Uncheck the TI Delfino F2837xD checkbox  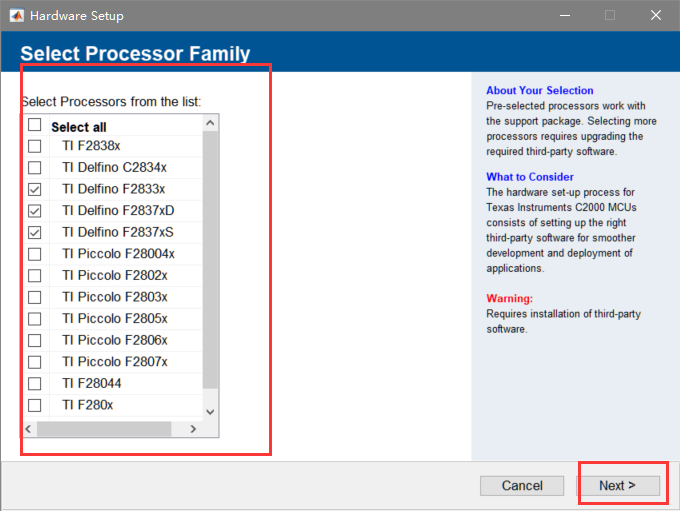pyautogui.click(x=35, y=211)
